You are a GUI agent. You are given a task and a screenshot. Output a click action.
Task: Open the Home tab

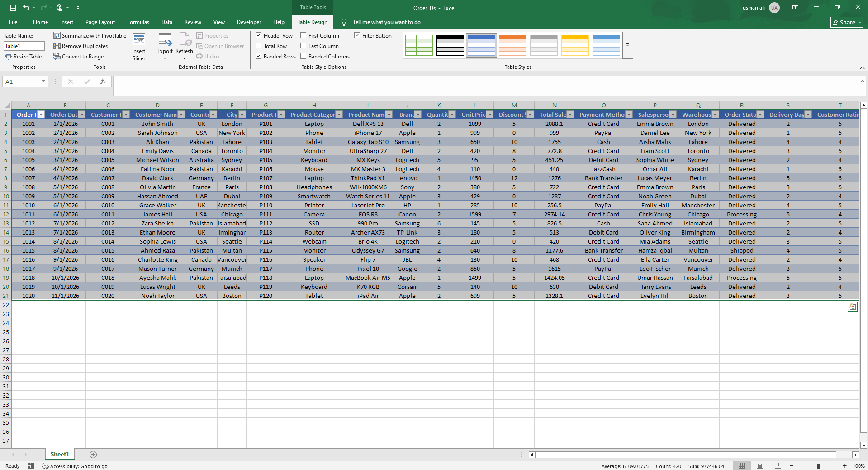tap(40, 22)
